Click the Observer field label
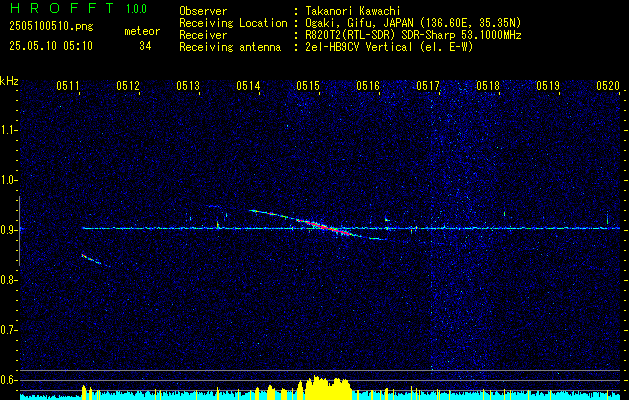 (203, 11)
